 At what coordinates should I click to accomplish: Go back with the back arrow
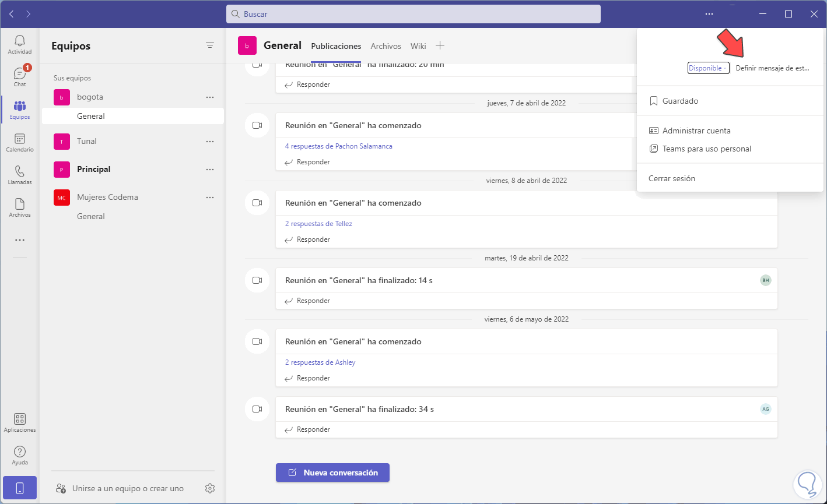[12, 14]
